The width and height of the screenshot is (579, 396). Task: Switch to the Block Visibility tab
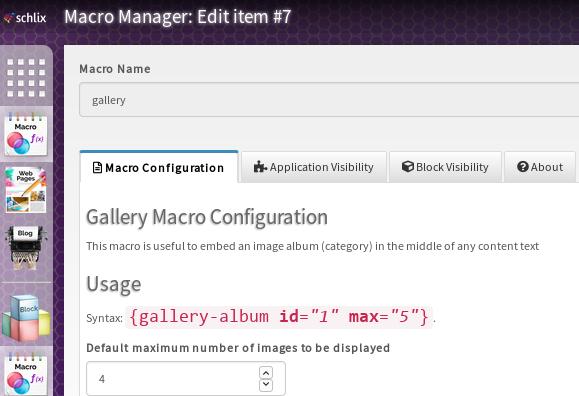(x=445, y=167)
